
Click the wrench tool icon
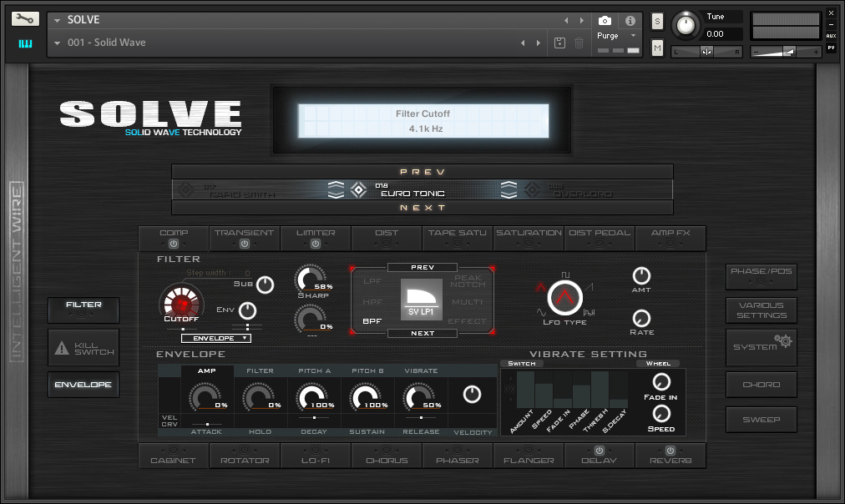click(x=25, y=19)
